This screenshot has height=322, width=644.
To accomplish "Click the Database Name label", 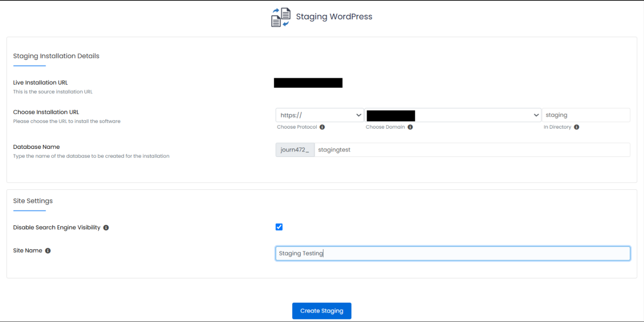I will 36,147.
